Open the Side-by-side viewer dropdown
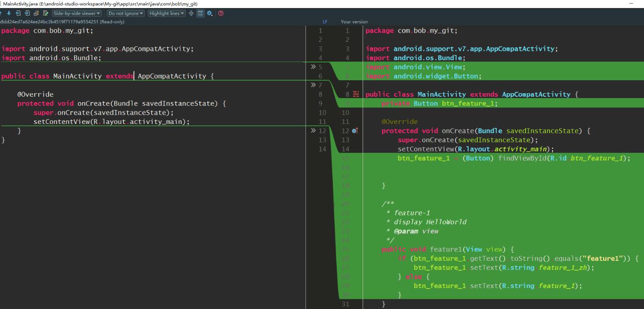Viewport: 644px width, 309px height. coord(77,13)
